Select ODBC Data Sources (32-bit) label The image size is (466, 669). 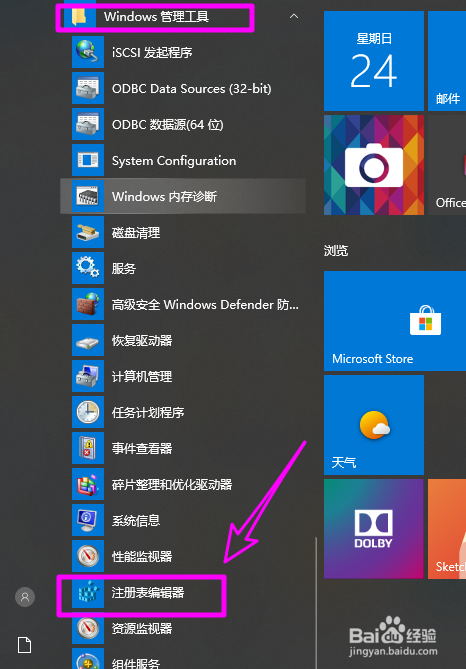pyautogui.click(x=192, y=89)
